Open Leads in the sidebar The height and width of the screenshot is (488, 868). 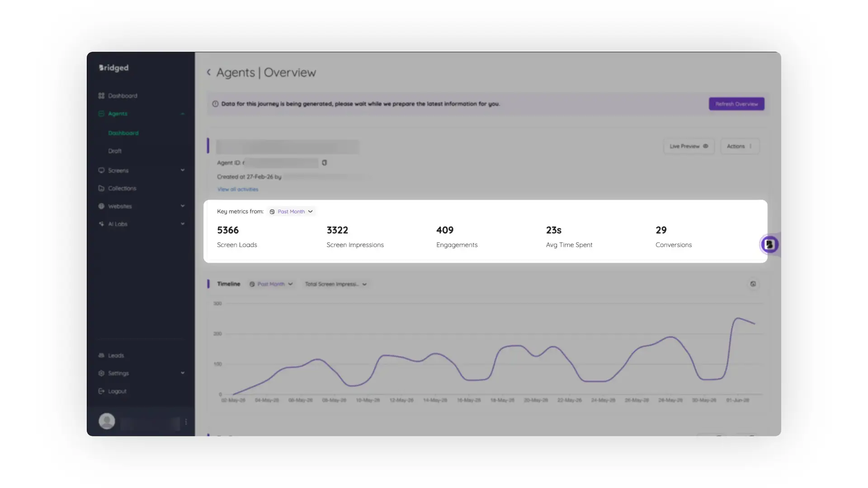coord(116,356)
